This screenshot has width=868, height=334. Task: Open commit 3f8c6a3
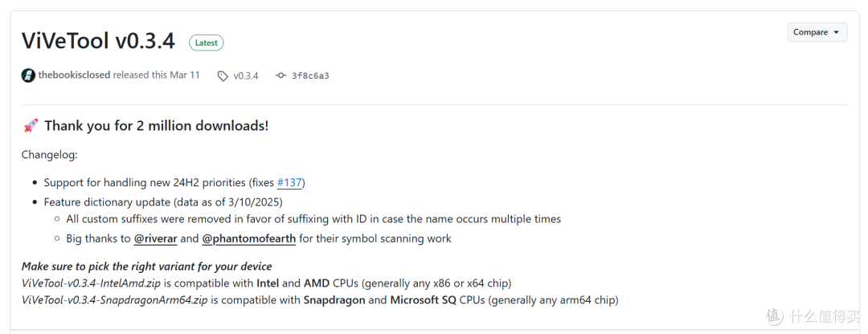[310, 75]
